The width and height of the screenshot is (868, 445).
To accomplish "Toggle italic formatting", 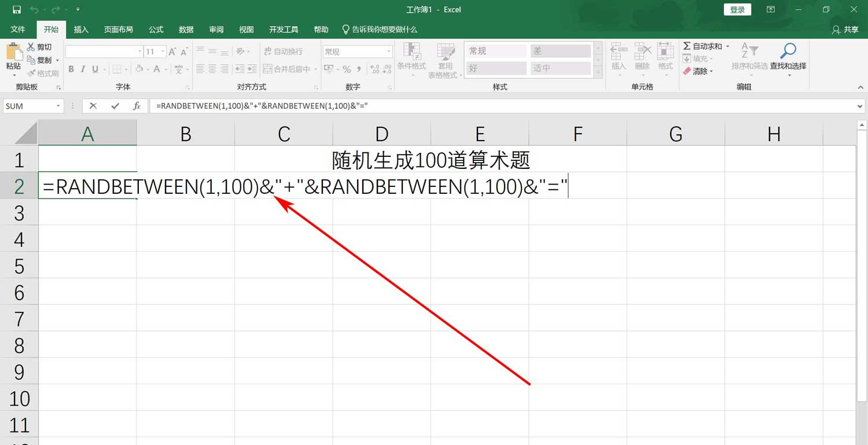I will [x=82, y=69].
